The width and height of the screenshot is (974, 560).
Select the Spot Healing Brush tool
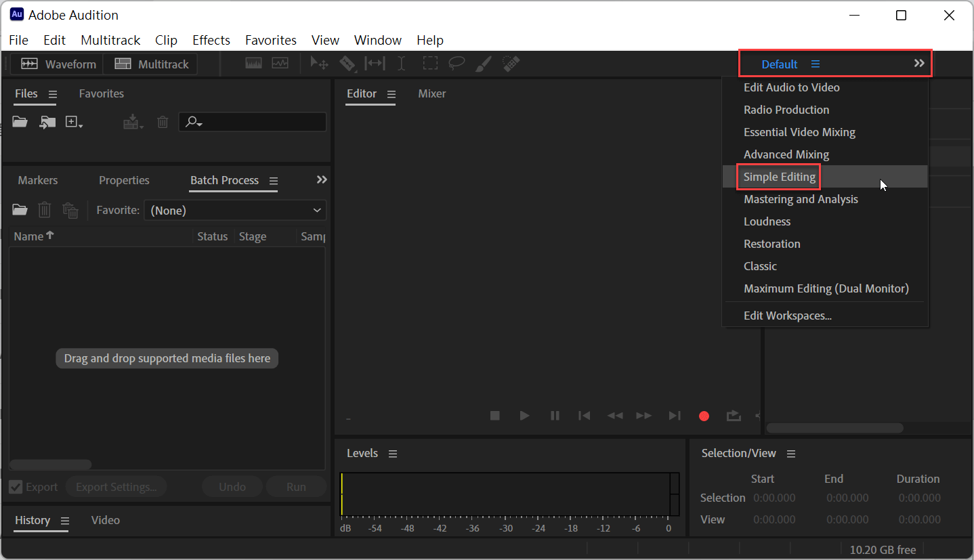(511, 64)
